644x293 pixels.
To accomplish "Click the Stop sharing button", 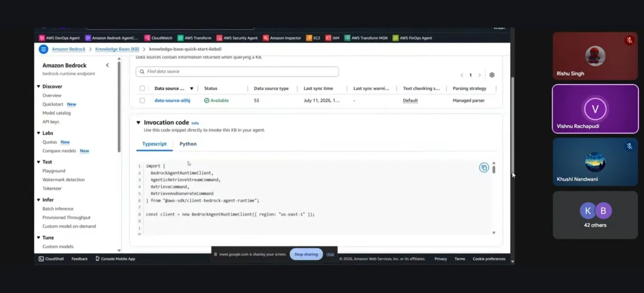I will click(306, 254).
